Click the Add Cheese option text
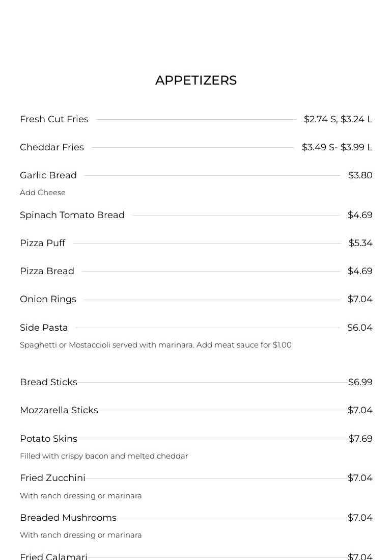Image resolution: width=392 pixels, height=560 pixels. pyautogui.click(x=43, y=193)
